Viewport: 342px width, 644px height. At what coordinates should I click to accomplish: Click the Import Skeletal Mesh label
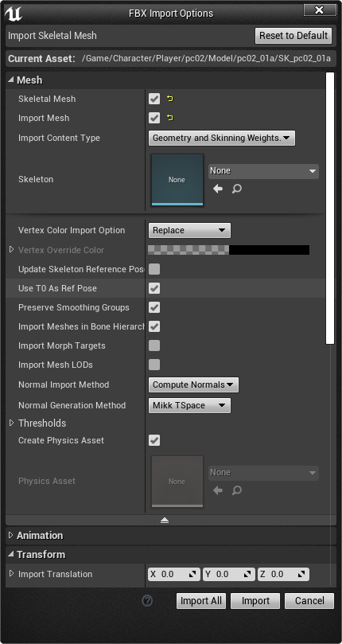pyautogui.click(x=52, y=36)
